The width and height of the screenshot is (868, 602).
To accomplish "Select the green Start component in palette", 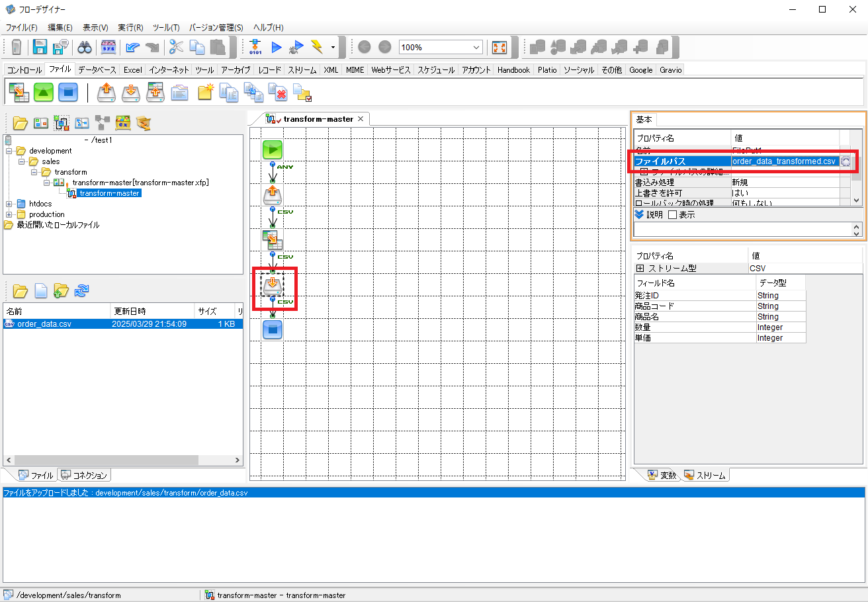I will coord(44,92).
